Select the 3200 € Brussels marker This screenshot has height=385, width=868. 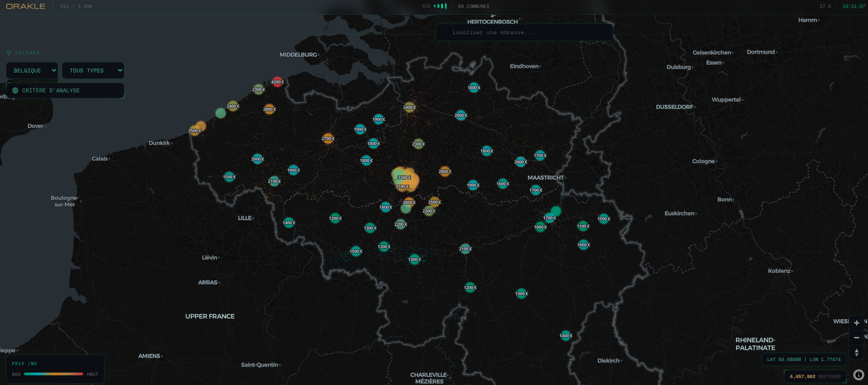404,178
